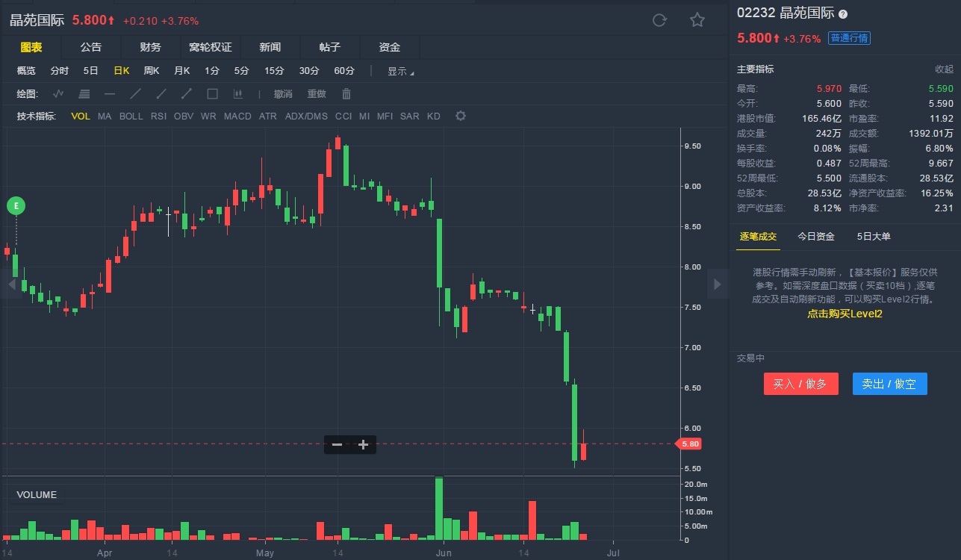Image resolution: width=961 pixels, height=560 pixels.
Task: Open the 显示 display dropdown
Action: point(400,72)
